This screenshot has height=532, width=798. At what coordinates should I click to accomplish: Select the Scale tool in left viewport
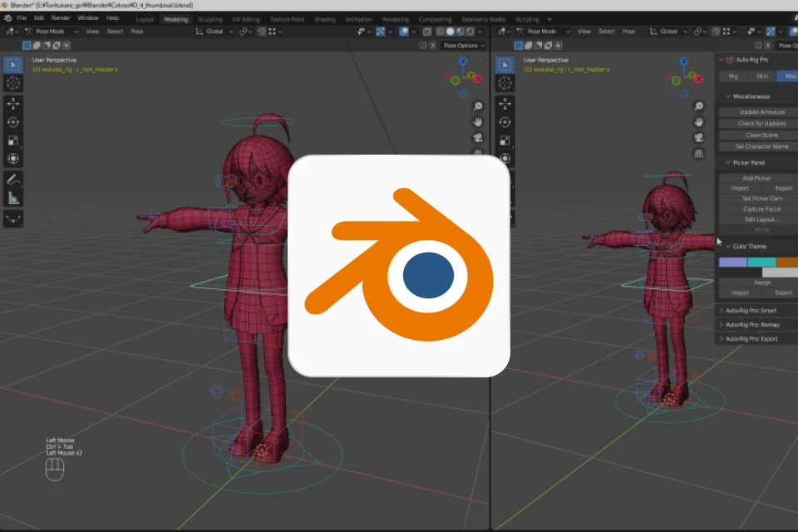point(13,140)
